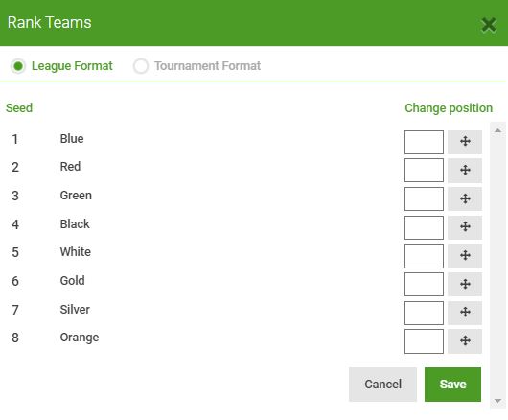Close the Rank Teams dialog with X
The width and height of the screenshot is (508, 420).
pyautogui.click(x=489, y=25)
